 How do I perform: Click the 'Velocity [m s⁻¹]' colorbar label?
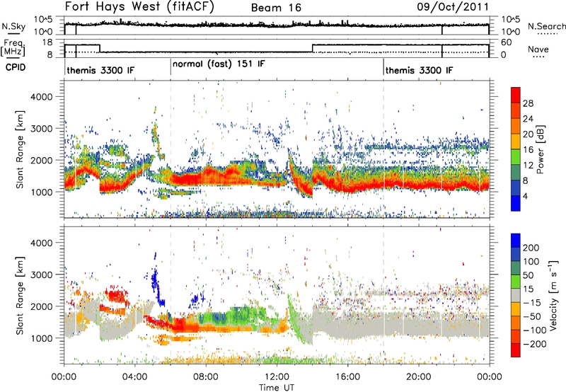click(553, 296)
